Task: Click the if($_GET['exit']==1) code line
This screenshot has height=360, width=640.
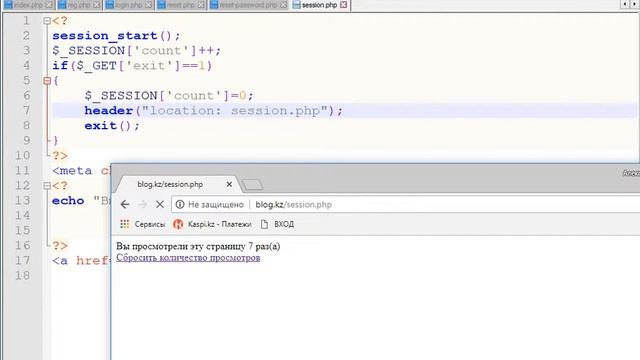Action: pyautogui.click(x=132, y=66)
